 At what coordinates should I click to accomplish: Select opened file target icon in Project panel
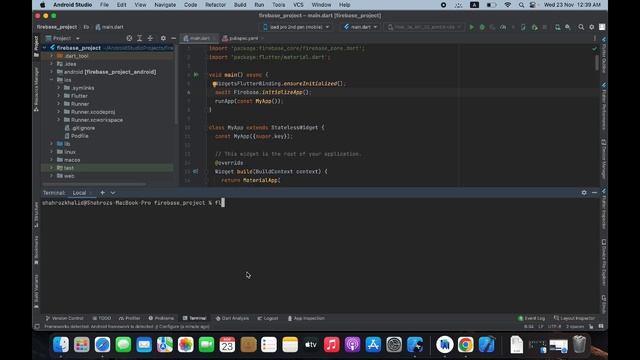129,38
